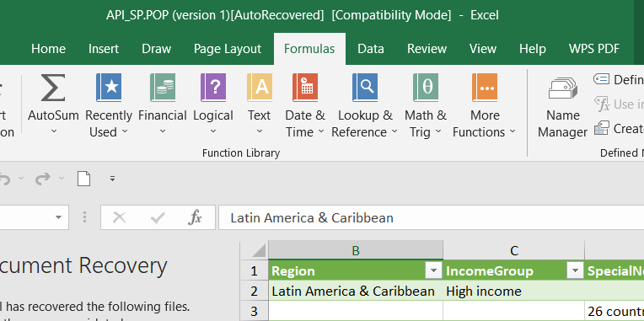Switch to the Home tab
The height and width of the screenshot is (321, 644).
pyautogui.click(x=48, y=49)
